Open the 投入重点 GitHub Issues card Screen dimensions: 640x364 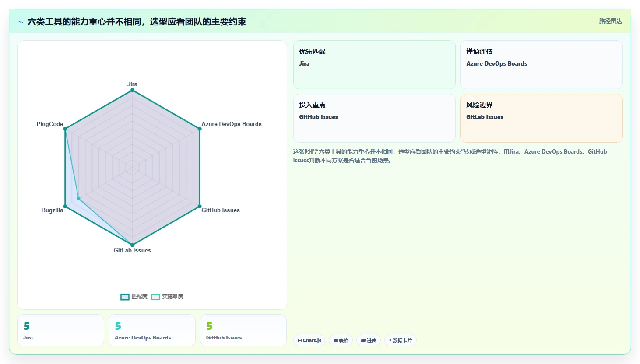coord(374,118)
